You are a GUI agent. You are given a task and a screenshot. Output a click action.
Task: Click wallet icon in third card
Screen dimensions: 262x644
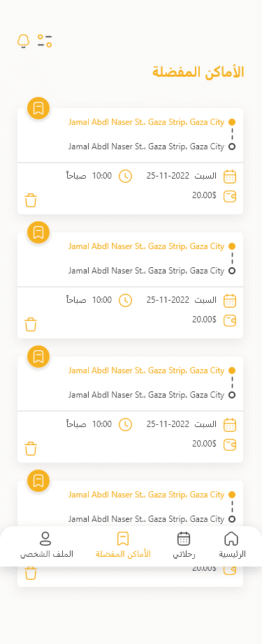(x=230, y=444)
